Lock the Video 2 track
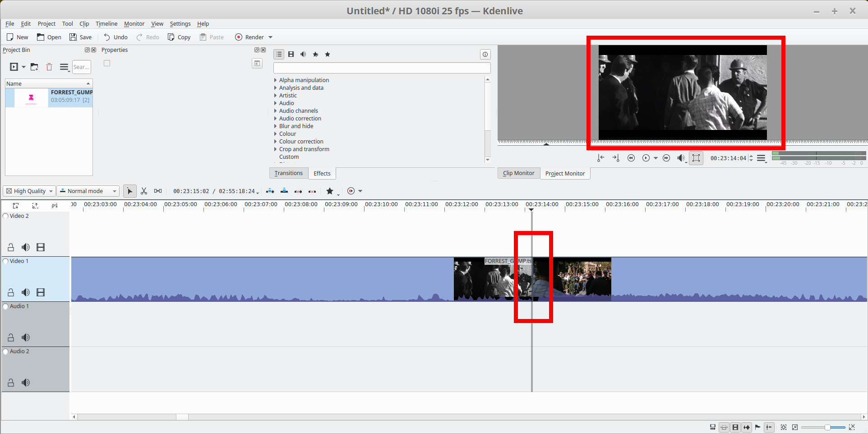The image size is (868, 434). [x=11, y=247]
